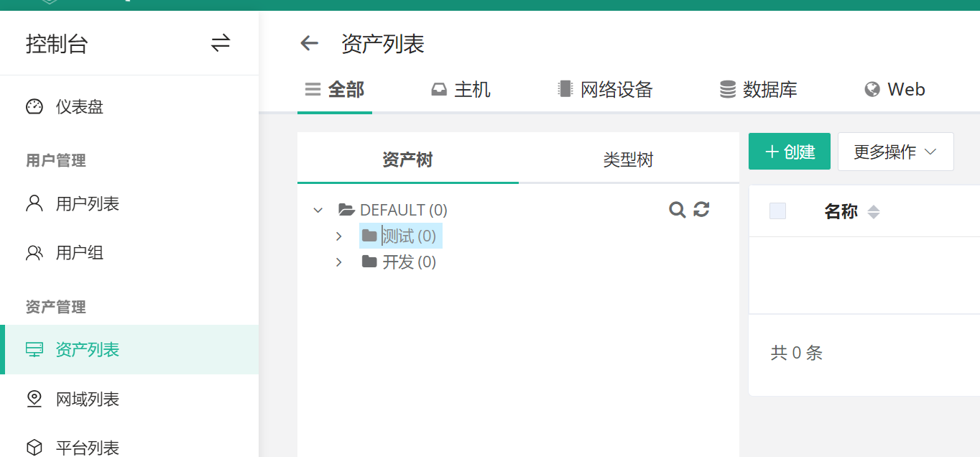980x457 pixels.
Task: Open 用户组 in the sidebar
Action: 79,253
